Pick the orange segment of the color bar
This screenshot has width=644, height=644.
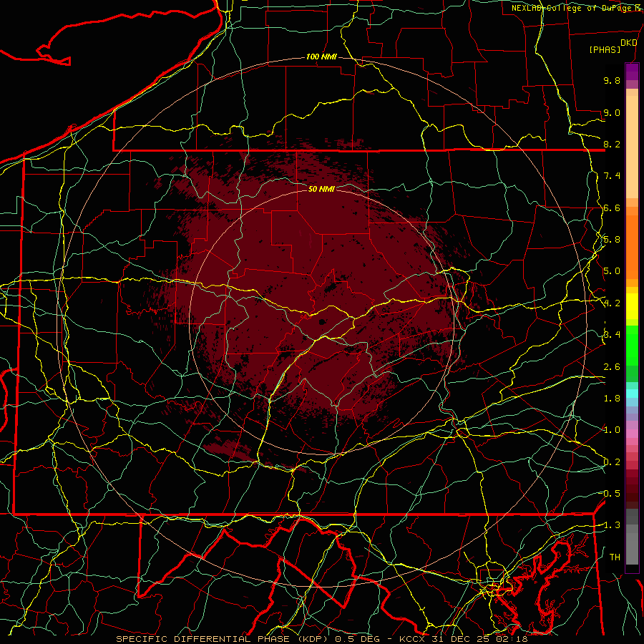click(632, 248)
